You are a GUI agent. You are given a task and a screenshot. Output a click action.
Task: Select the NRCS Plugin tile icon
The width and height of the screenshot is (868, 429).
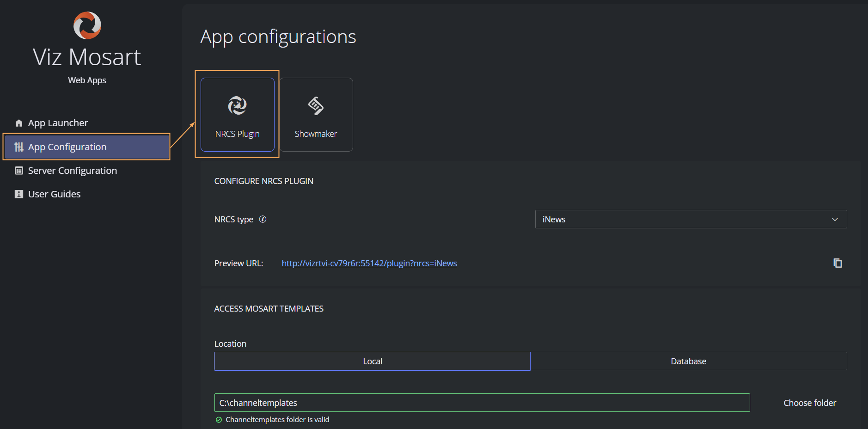pyautogui.click(x=237, y=106)
